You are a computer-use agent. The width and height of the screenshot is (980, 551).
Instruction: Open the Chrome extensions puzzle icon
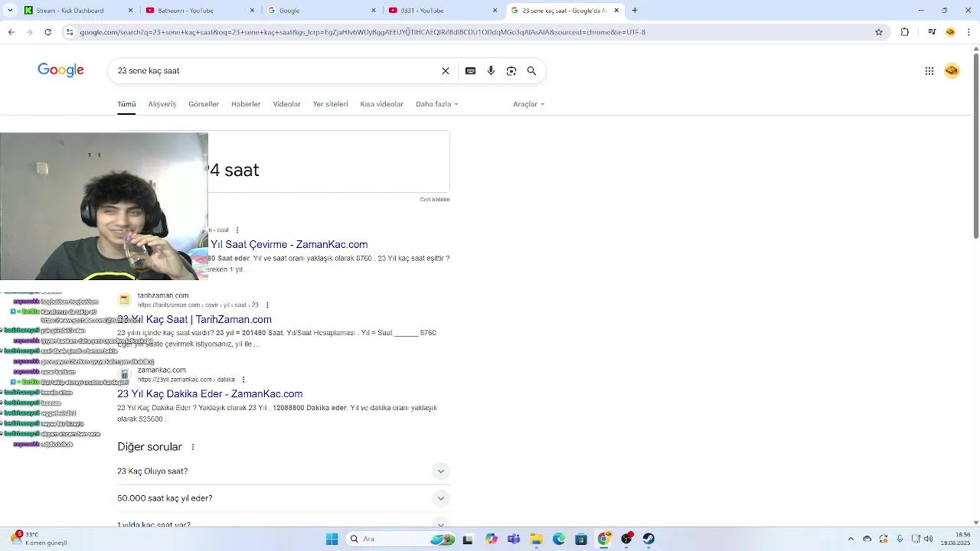pos(905,32)
